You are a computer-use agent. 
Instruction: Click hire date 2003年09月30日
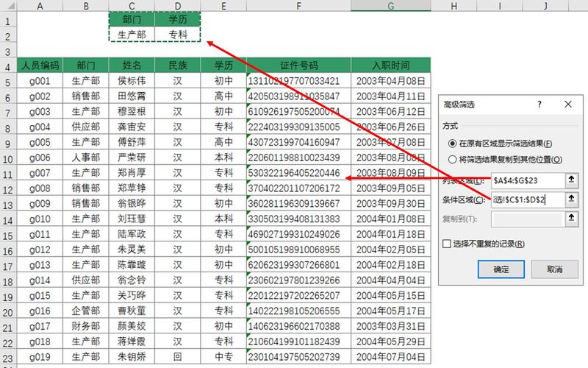click(391, 204)
